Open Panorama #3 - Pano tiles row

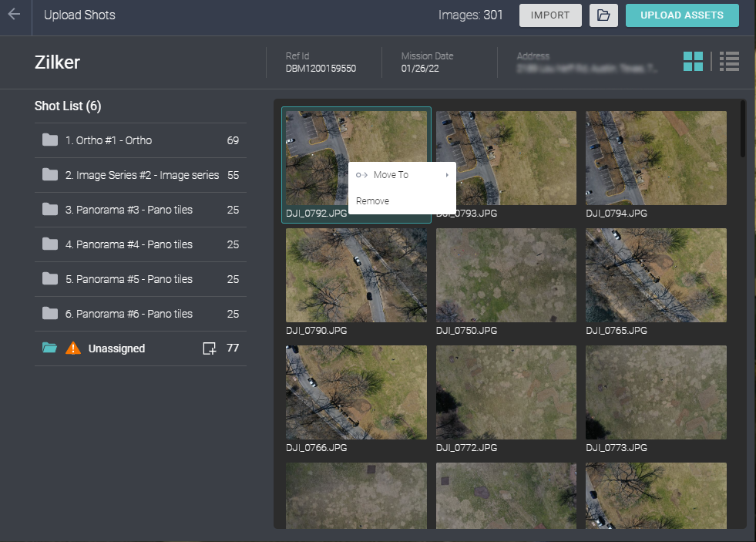[140, 210]
